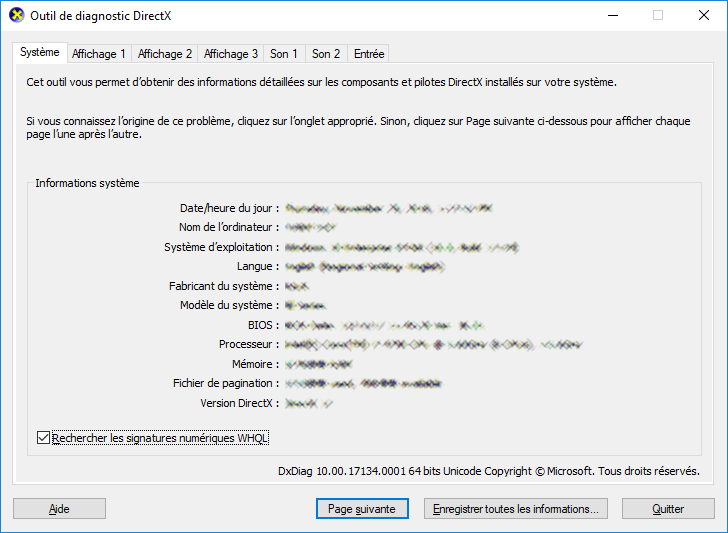Show the Son 1 tab
Viewport: 728px width, 533px height.
[x=284, y=54]
